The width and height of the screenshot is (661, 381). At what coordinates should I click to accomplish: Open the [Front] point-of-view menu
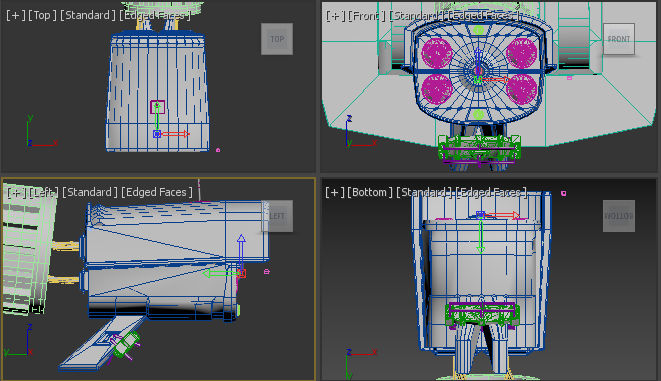click(x=366, y=16)
